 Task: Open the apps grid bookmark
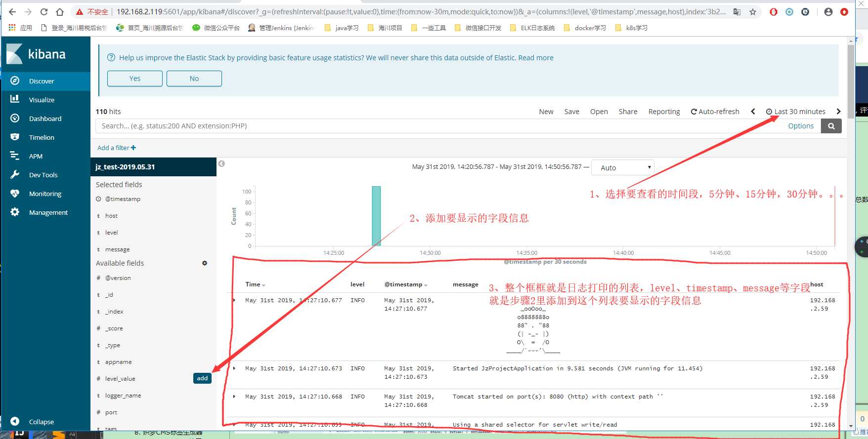[20, 28]
